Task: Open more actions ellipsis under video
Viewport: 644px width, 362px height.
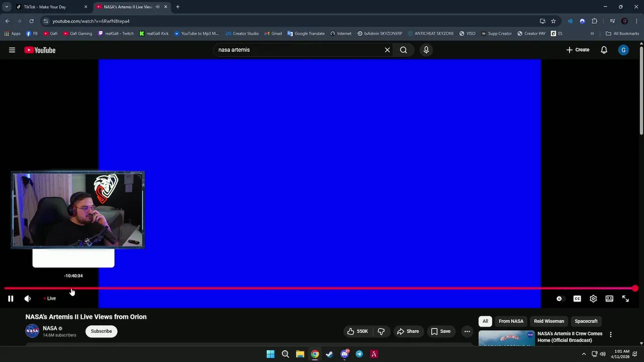Action: (467, 331)
